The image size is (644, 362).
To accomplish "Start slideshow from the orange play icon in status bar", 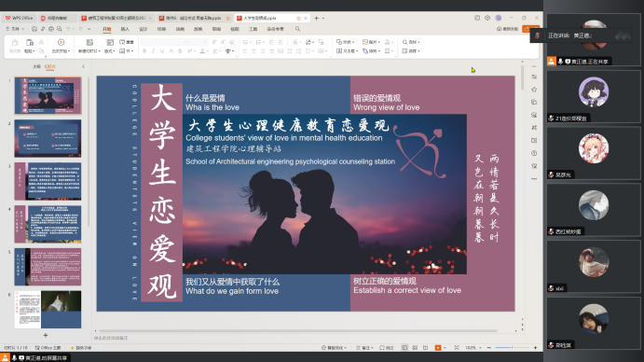I will [438, 348].
